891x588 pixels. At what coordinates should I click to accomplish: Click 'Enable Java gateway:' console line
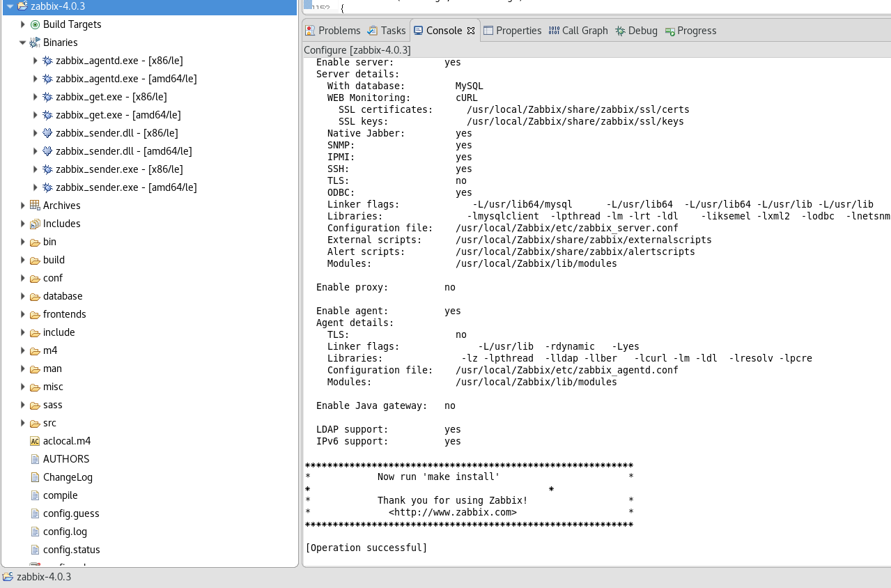point(372,405)
